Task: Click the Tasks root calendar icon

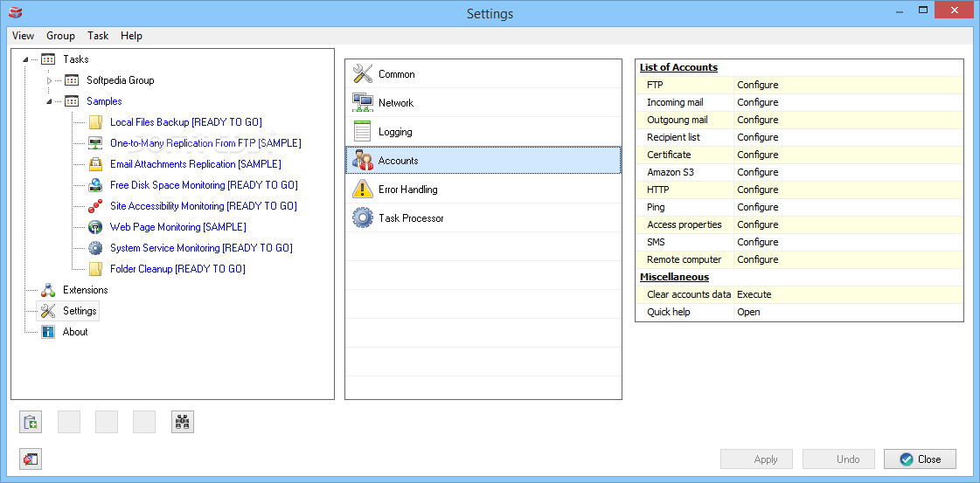Action: coord(48,59)
